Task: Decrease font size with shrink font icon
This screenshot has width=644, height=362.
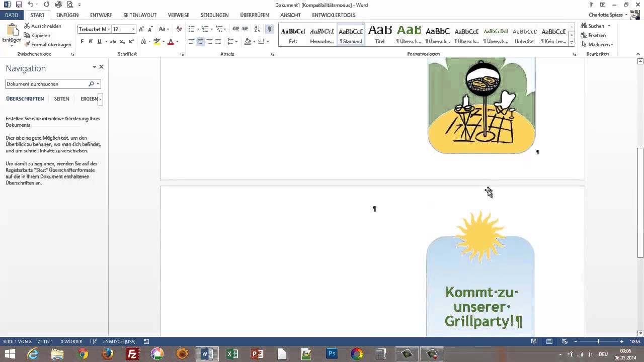Action: [x=150, y=29]
